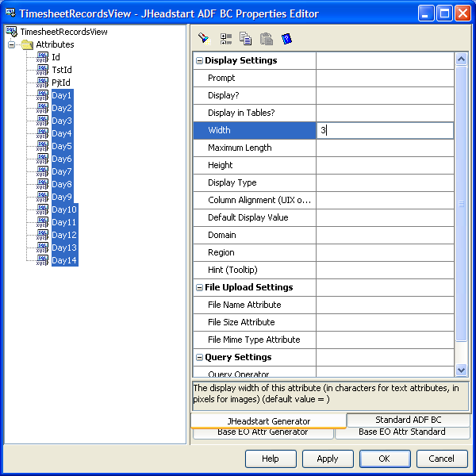Collapse the Query Settings section
The height and width of the screenshot is (476, 476).
tap(199, 358)
